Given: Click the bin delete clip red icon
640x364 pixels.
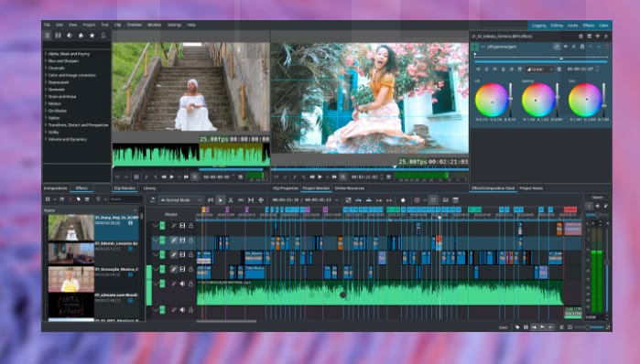Looking at the screenshot, I should (x=71, y=199).
